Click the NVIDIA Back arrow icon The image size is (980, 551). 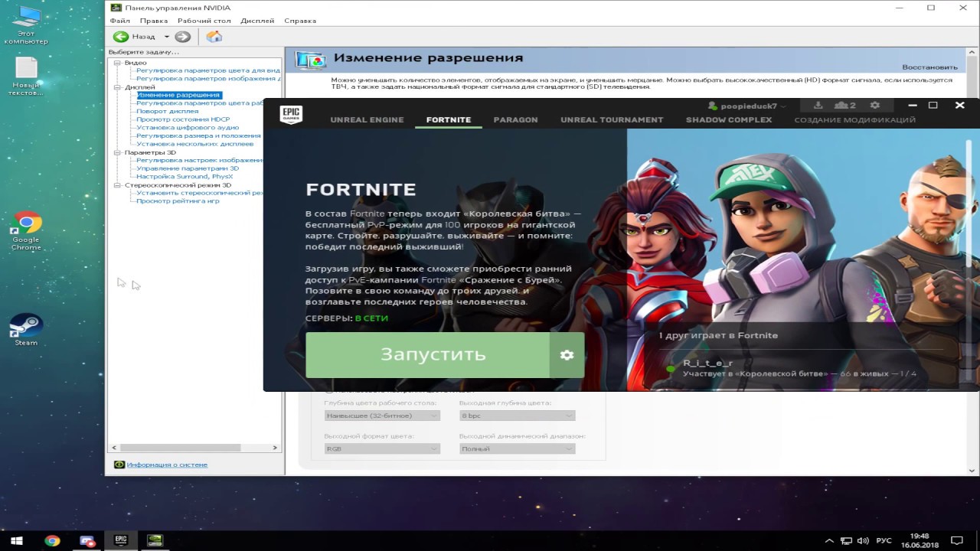click(x=120, y=36)
